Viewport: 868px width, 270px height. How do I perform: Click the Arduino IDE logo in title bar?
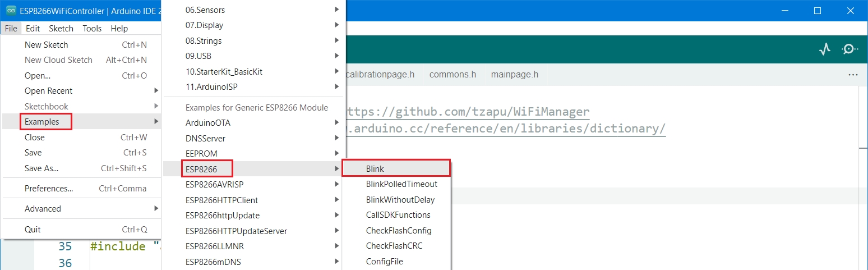(11, 10)
